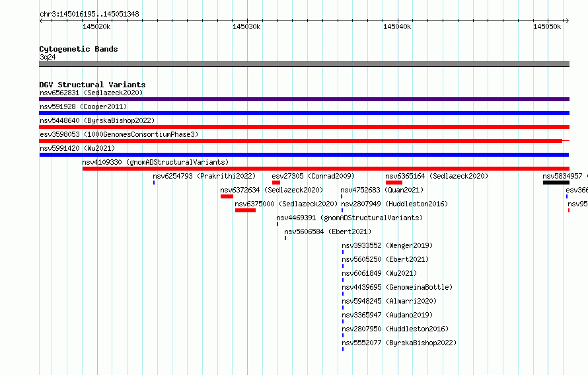Open variant label nsv4469391 (gnomADStructuralVariants)
Viewport: 588px width, 375px height.
point(349,218)
